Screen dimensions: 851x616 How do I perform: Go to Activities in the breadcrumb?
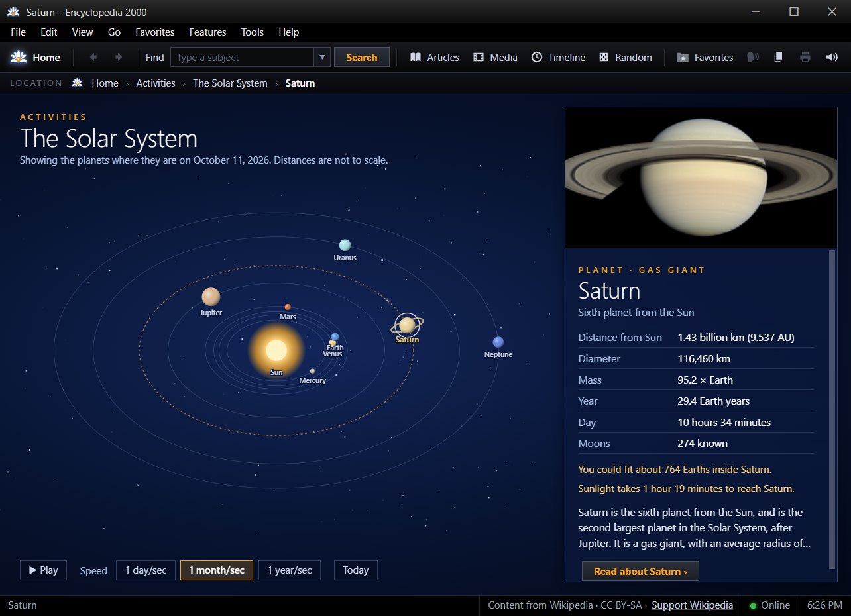click(x=156, y=83)
